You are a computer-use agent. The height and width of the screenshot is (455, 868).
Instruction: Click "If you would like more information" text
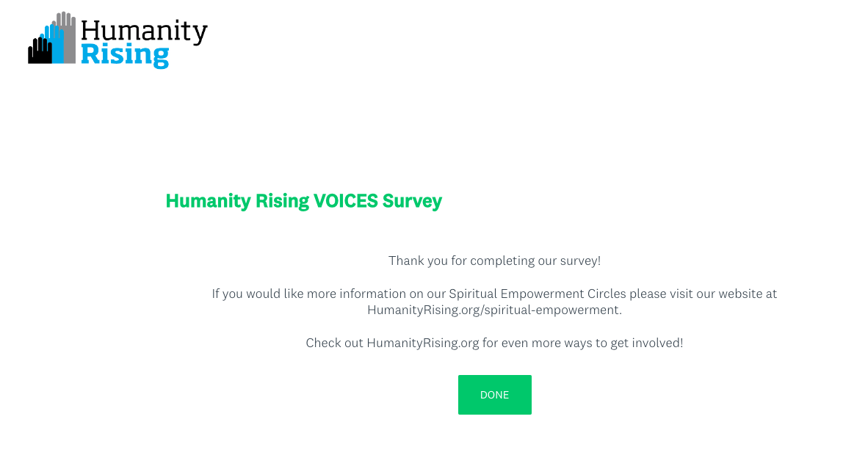[308, 294]
